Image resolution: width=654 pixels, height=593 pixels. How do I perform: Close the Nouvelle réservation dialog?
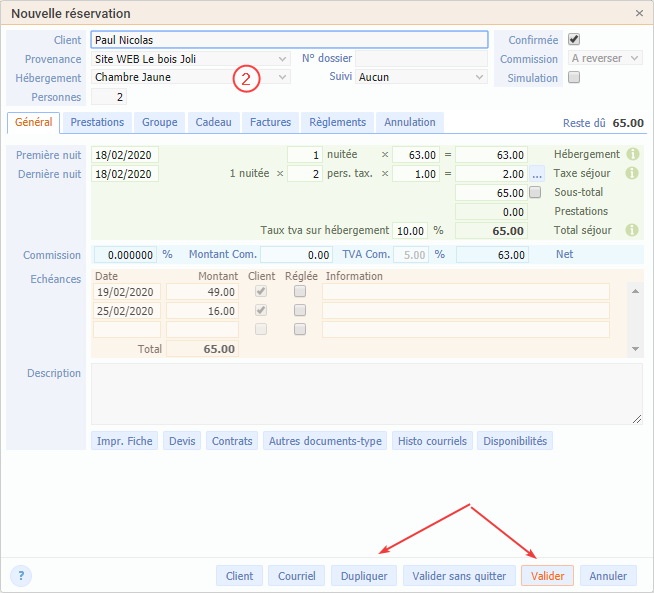(639, 13)
